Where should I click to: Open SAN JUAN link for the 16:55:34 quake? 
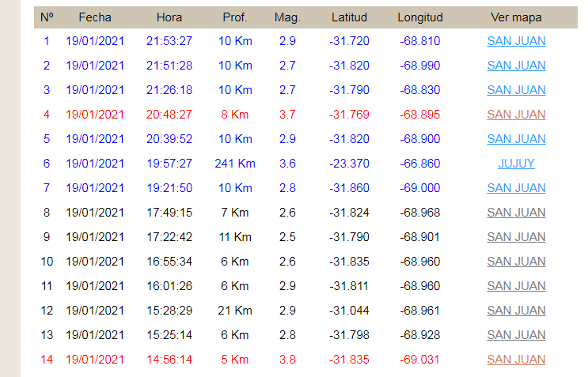coord(516,262)
